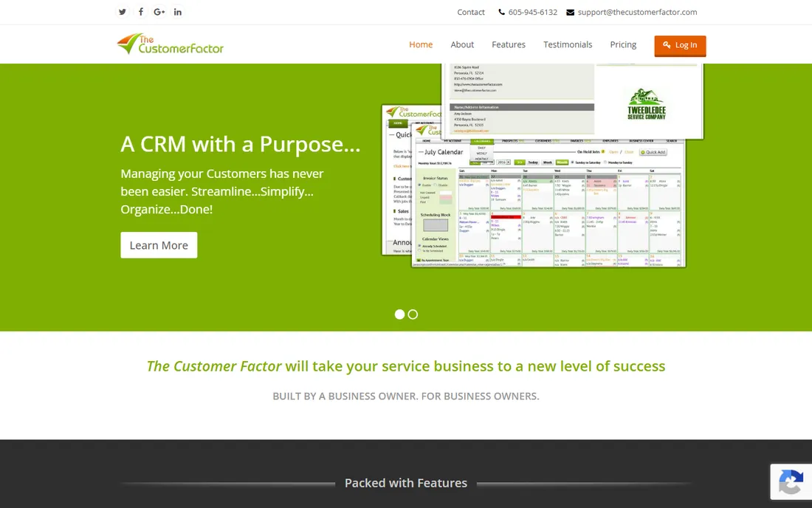Call phone number 605-945-6132 link

533,12
